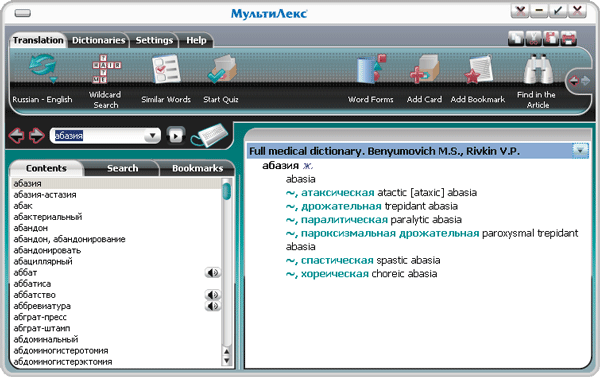This screenshot has width=600, height=377.
Task: Click the Similar Words icon
Action: coord(166,69)
